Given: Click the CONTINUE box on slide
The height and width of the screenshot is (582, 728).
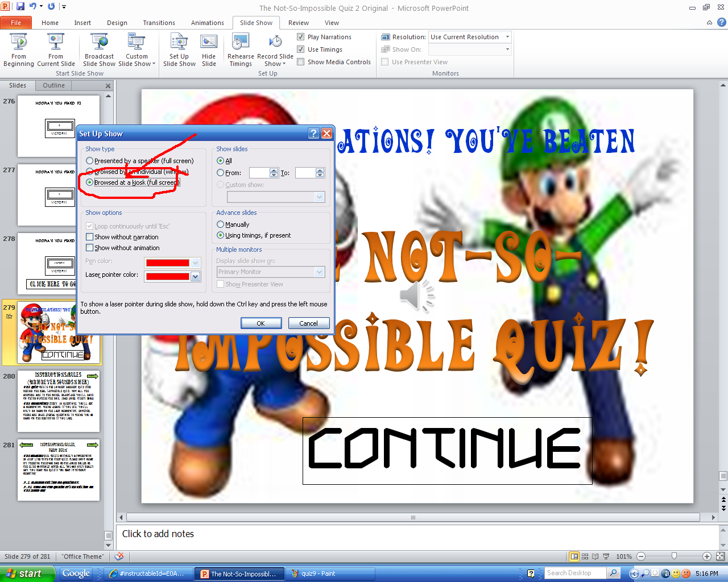Looking at the screenshot, I should tap(447, 451).
